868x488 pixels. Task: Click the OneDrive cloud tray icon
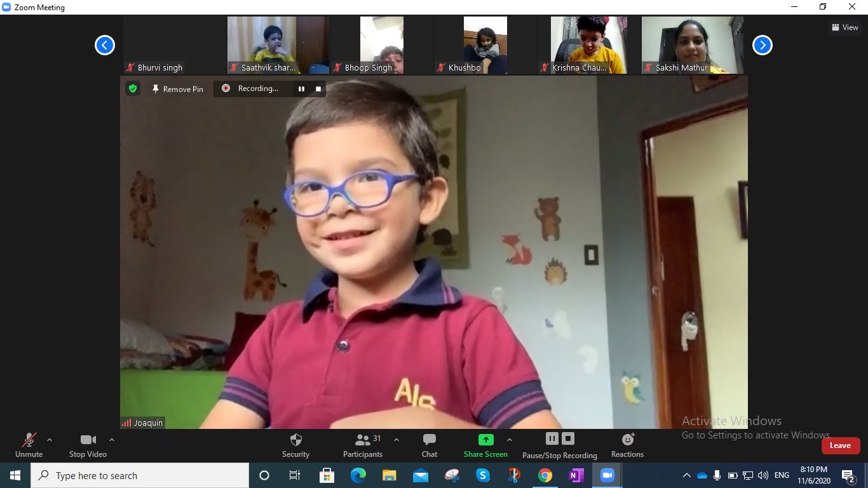point(702,475)
